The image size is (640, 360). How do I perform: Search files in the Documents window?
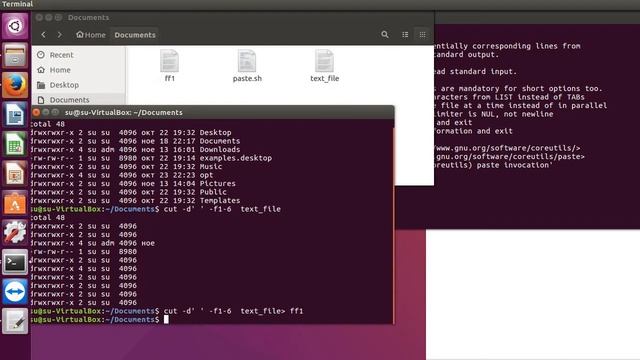pos(384,35)
